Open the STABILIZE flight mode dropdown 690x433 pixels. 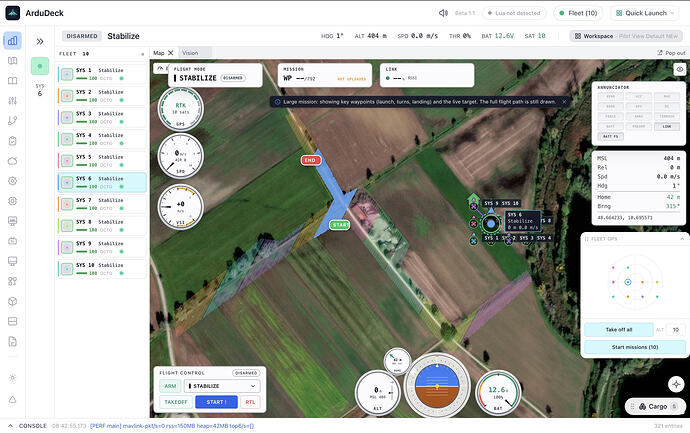tap(222, 386)
